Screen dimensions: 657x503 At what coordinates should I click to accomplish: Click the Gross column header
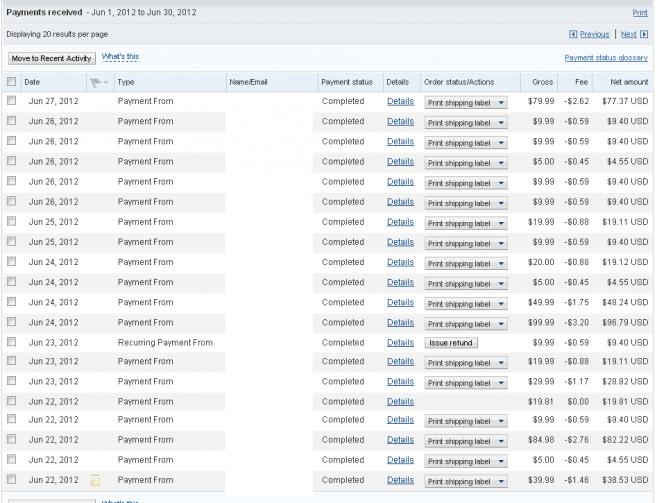tap(543, 82)
